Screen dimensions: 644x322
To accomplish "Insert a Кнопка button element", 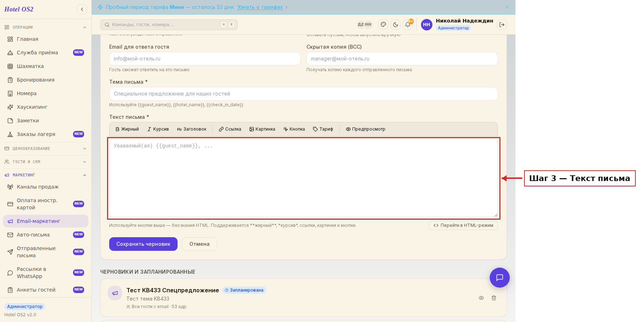I will click(294, 129).
